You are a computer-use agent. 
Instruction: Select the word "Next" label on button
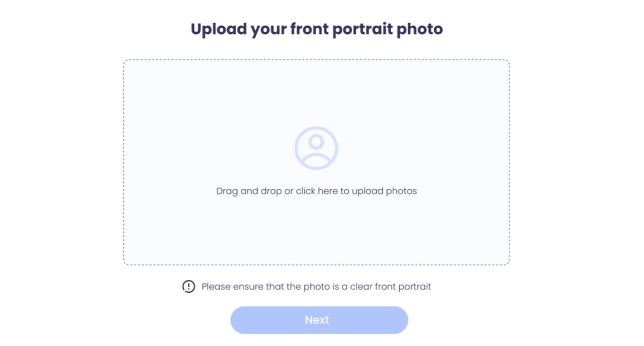click(x=317, y=320)
